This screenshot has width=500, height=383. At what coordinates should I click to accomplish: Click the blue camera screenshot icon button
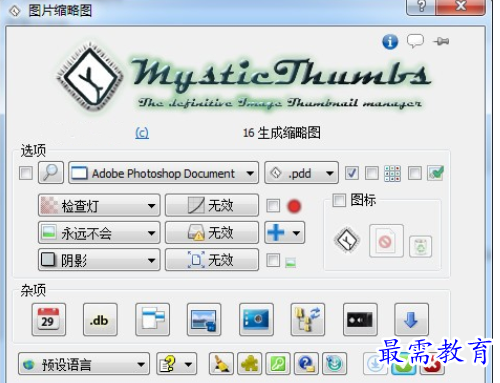click(x=256, y=319)
